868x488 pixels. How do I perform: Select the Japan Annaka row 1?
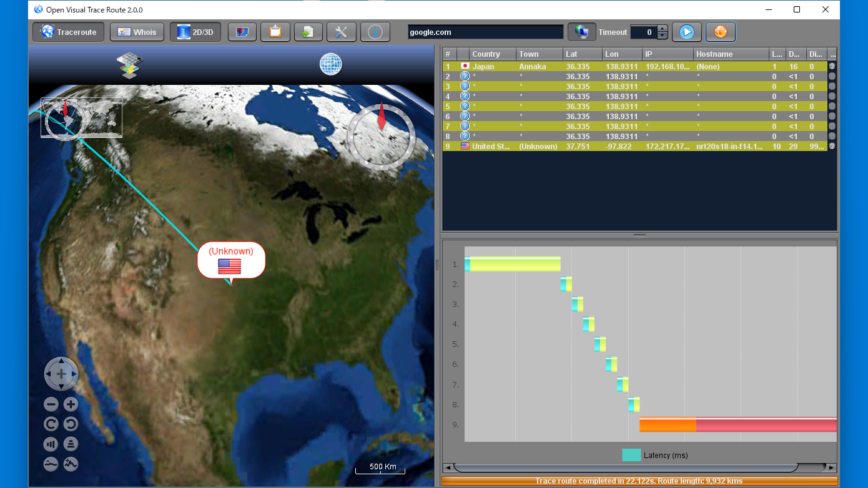click(x=639, y=66)
